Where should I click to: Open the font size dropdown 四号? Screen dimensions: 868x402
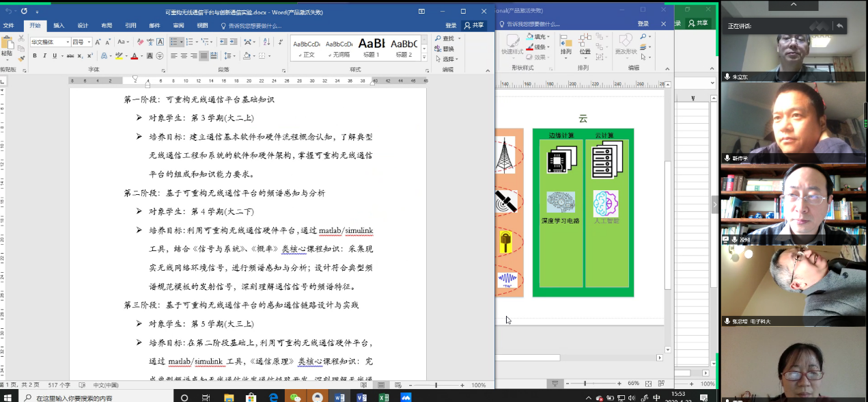[81, 42]
